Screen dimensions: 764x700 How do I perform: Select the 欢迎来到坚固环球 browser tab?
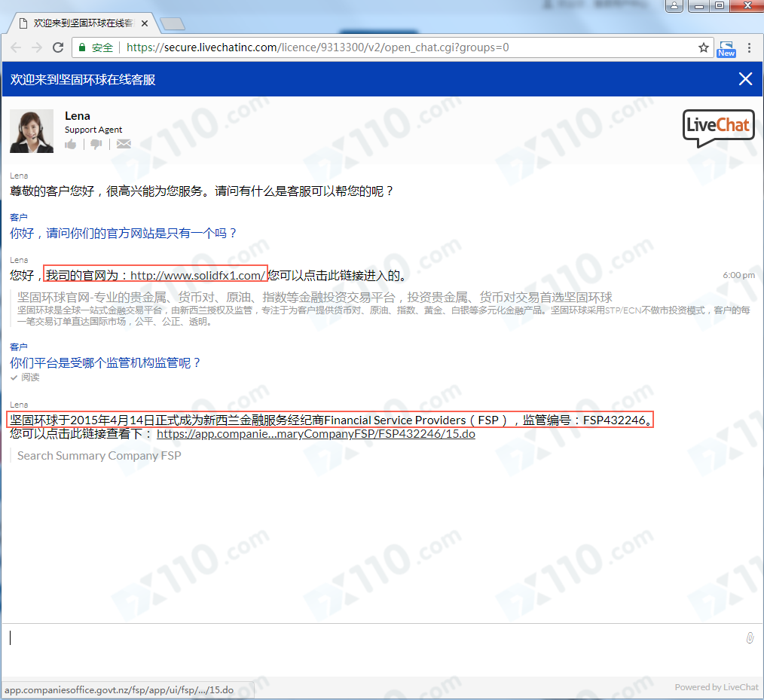[83, 23]
